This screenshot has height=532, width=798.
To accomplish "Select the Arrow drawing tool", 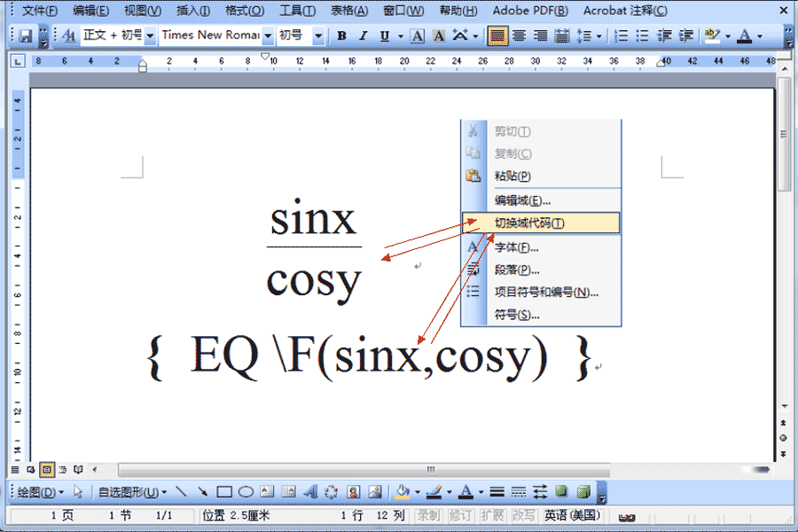I will pos(202,492).
